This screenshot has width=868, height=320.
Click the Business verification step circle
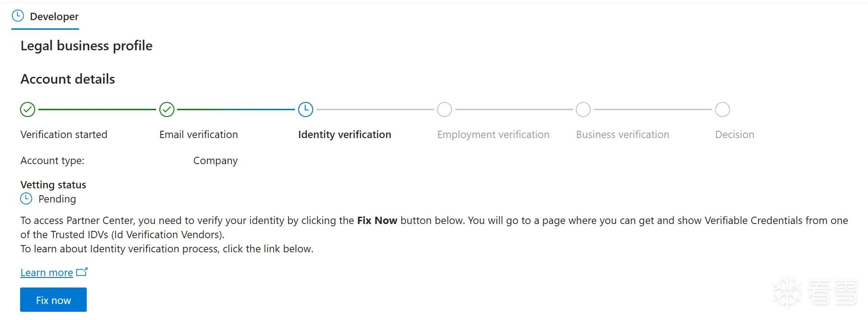(x=583, y=110)
